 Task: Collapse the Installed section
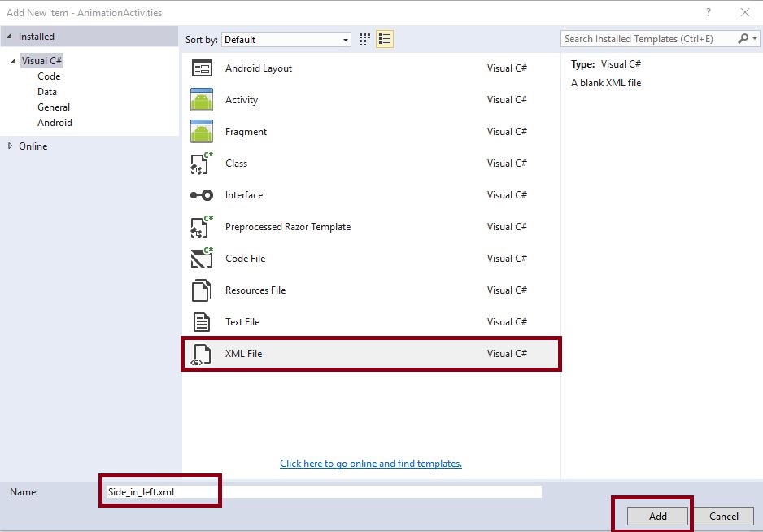coord(9,36)
